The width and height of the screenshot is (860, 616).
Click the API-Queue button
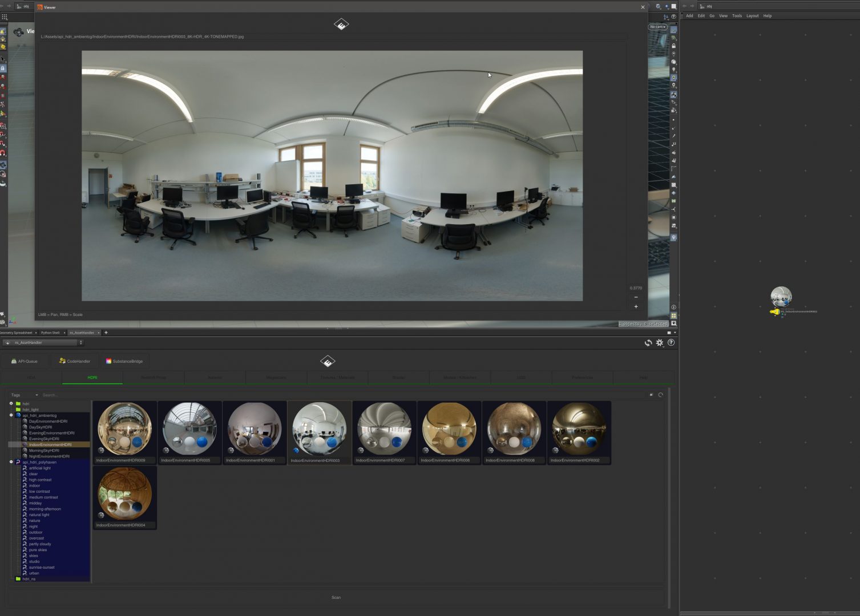click(25, 361)
